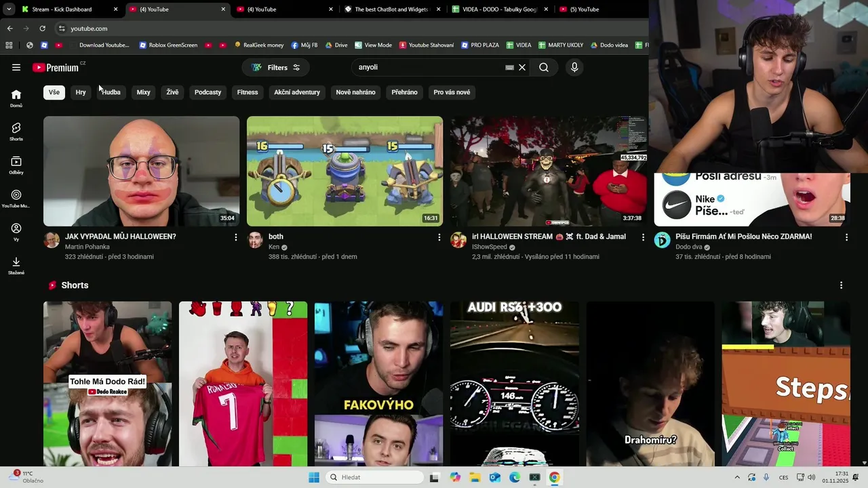Select the Akční adventury chip
The height and width of the screenshot is (488, 868).
[x=297, y=92]
